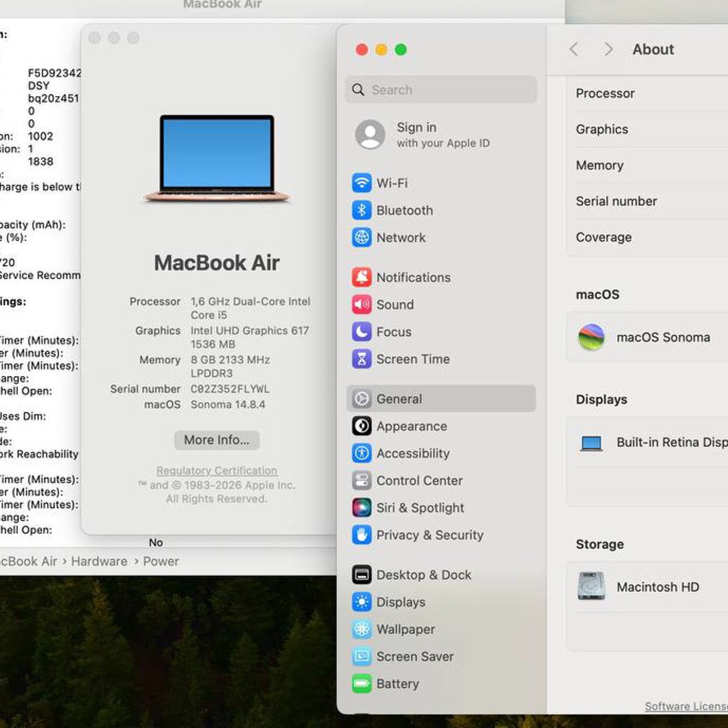Select Siri & Spotlight icon

tap(361, 508)
